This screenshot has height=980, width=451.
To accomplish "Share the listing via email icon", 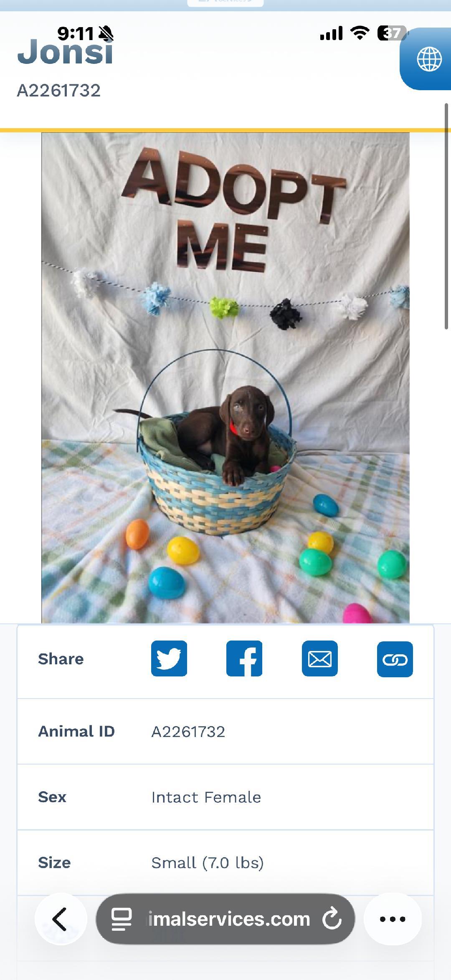I will [x=320, y=658].
